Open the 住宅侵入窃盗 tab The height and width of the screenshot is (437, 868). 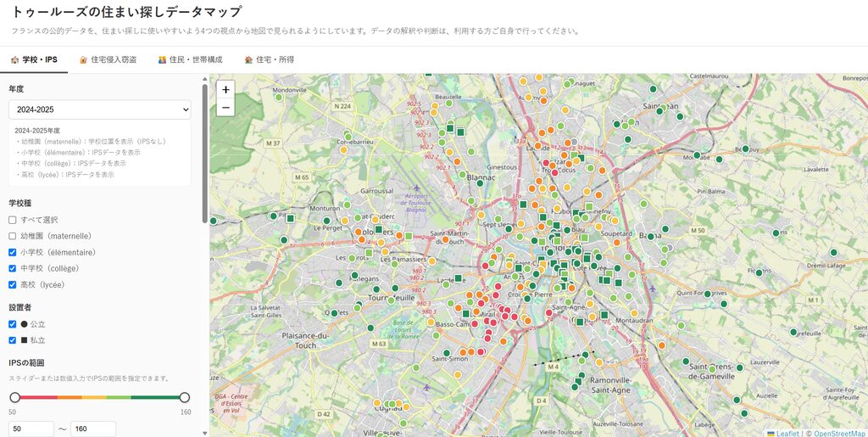(x=108, y=59)
